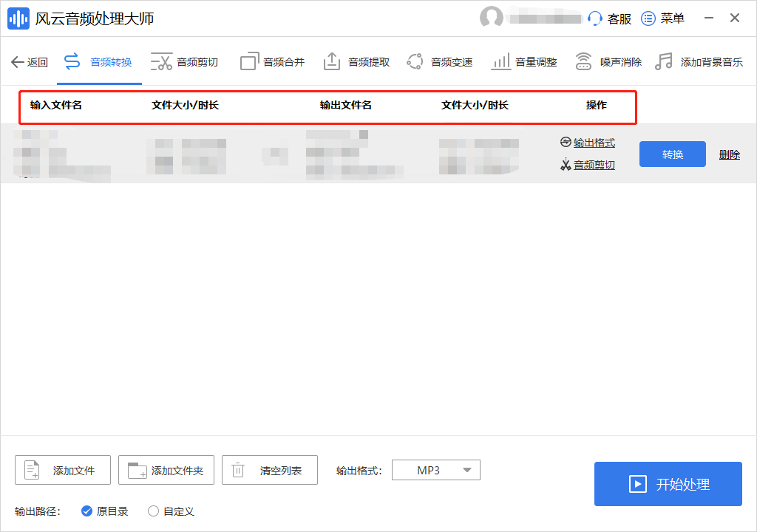Viewport: 757px width, 532px height.
Task: Open the 音频剪切 scissors tool
Action: (184, 63)
